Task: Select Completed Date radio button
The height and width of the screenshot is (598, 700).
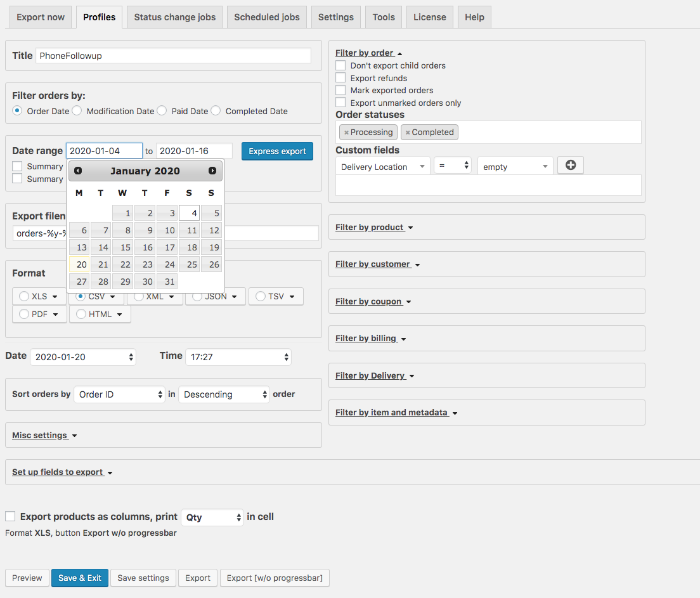Action: click(216, 111)
